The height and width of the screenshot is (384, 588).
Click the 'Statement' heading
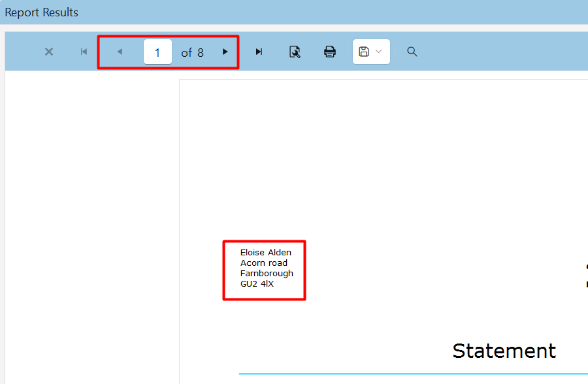tap(504, 351)
